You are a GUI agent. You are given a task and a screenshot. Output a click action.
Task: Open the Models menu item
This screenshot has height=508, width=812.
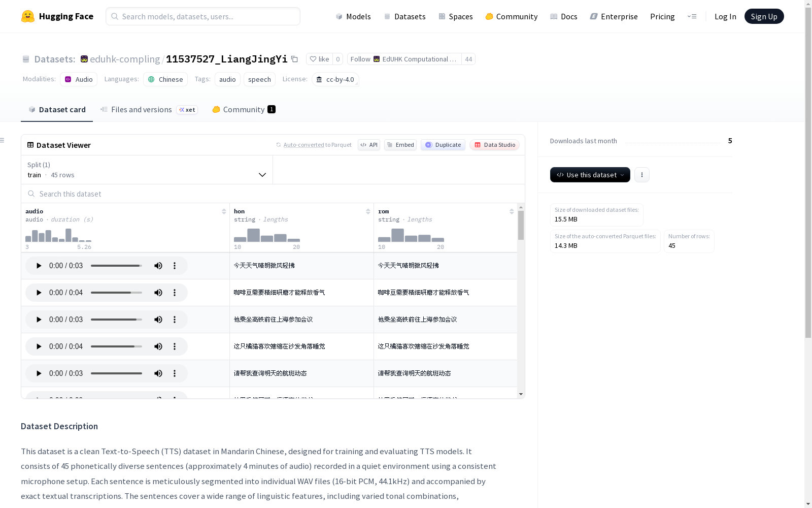[x=353, y=16]
